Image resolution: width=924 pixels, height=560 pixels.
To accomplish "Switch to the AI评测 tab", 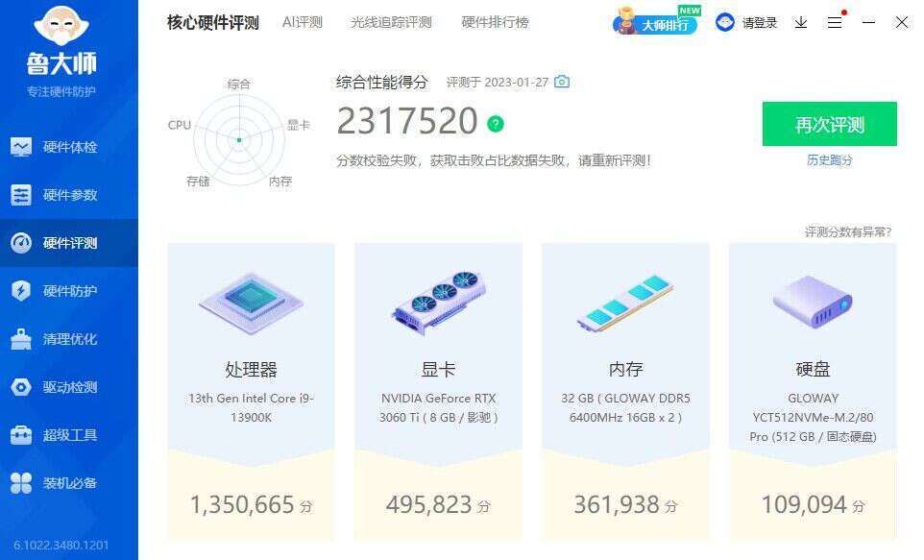I will tap(303, 22).
